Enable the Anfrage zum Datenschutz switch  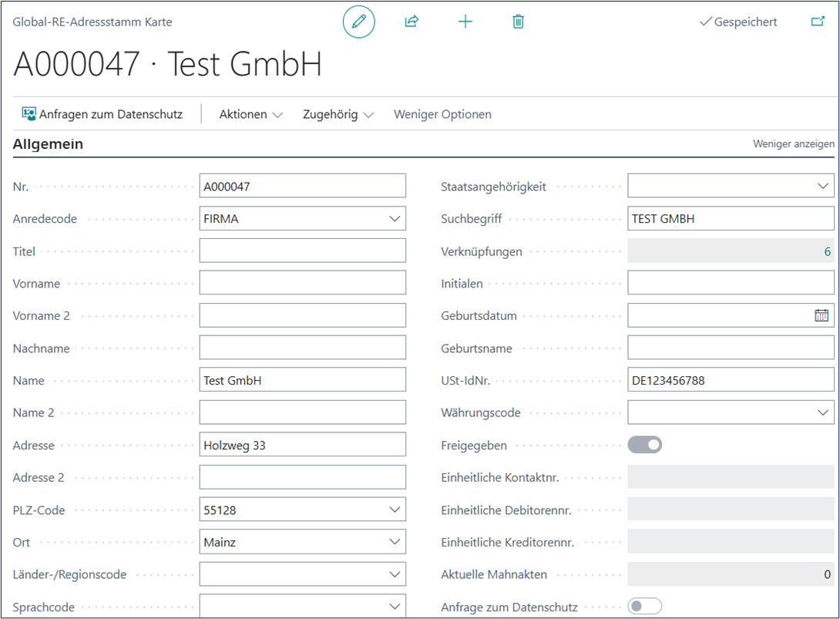(645, 607)
